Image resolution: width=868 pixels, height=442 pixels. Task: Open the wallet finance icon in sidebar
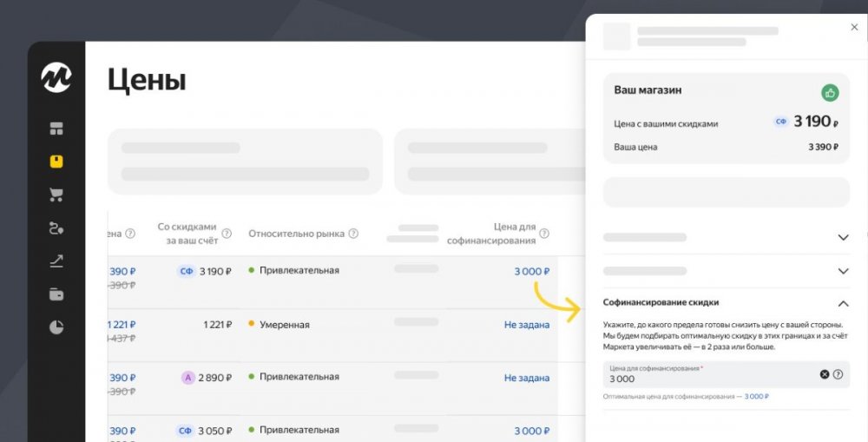[56, 294]
